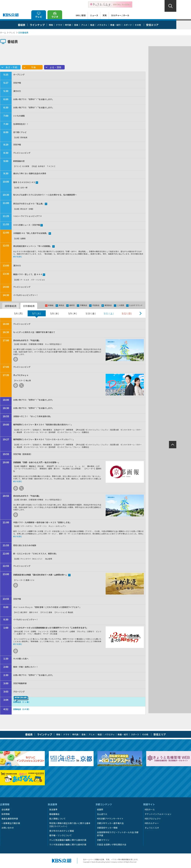The image size is (191, 868).
Task: Jump to 午後 time section
Action: coord(32,67)
